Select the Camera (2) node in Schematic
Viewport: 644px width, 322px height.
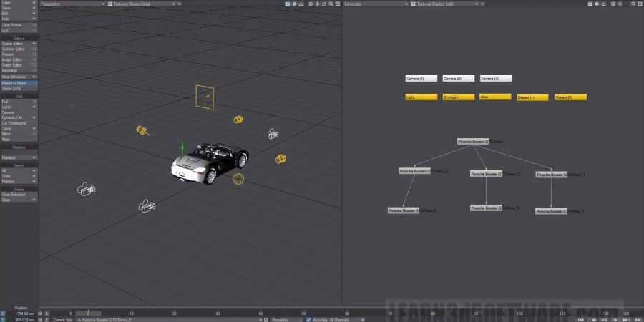pyautogui.click(x=459, y=78)
